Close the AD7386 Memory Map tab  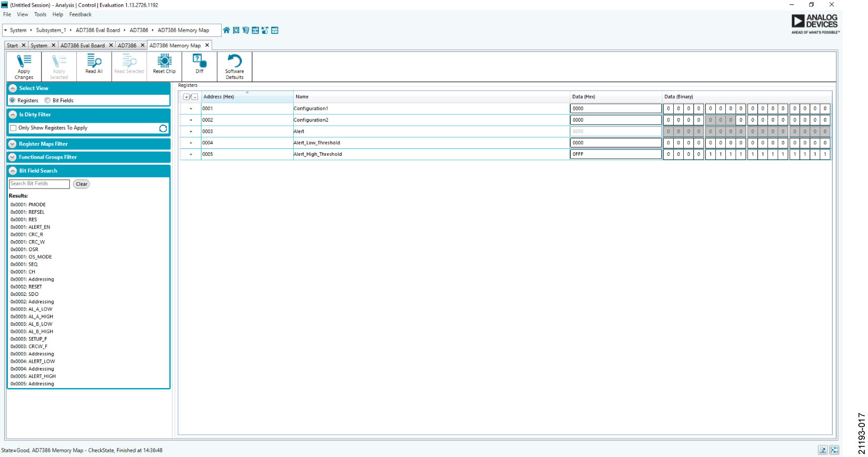coord(207,45)
